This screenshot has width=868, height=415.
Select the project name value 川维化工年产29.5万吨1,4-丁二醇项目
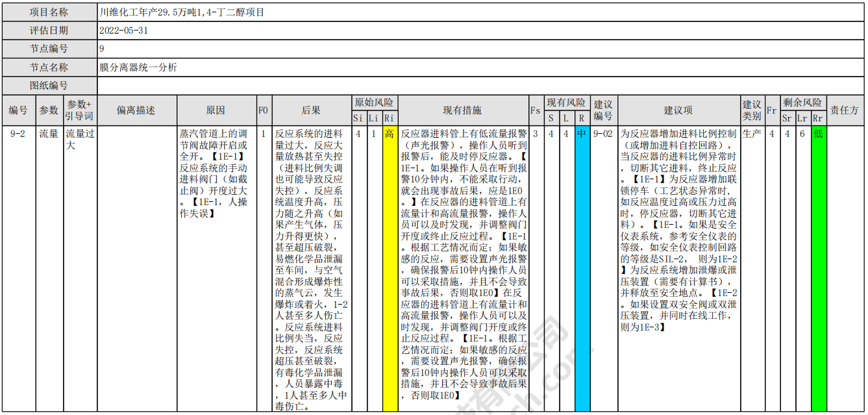(x=182, y=12)
